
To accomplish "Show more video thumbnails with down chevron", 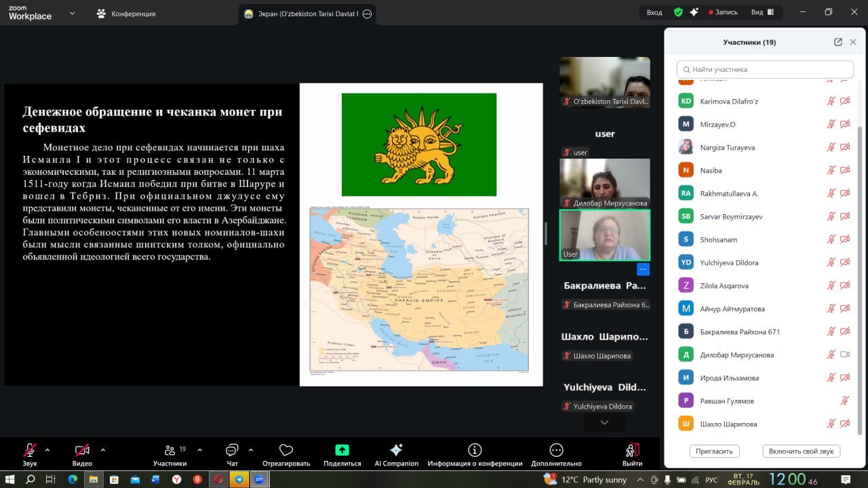I will [604, 422].
